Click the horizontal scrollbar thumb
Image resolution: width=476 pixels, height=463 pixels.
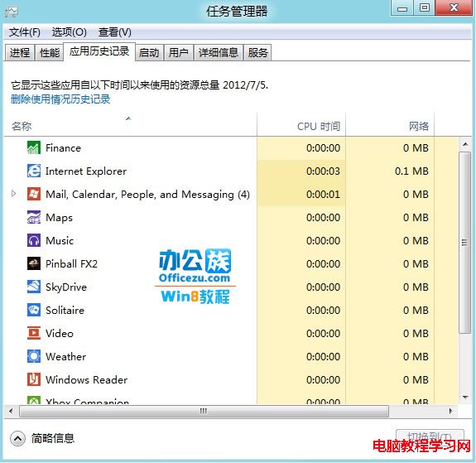pyautogui.click(x=204, y=412)
